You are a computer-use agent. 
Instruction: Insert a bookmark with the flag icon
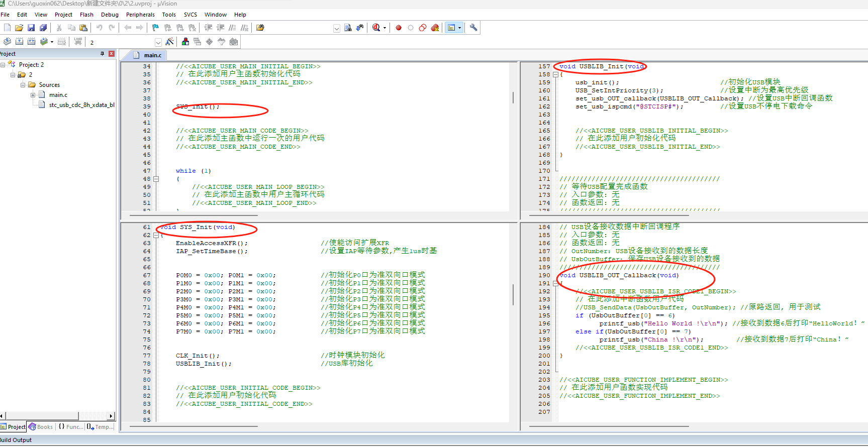(x=155, y=28)
